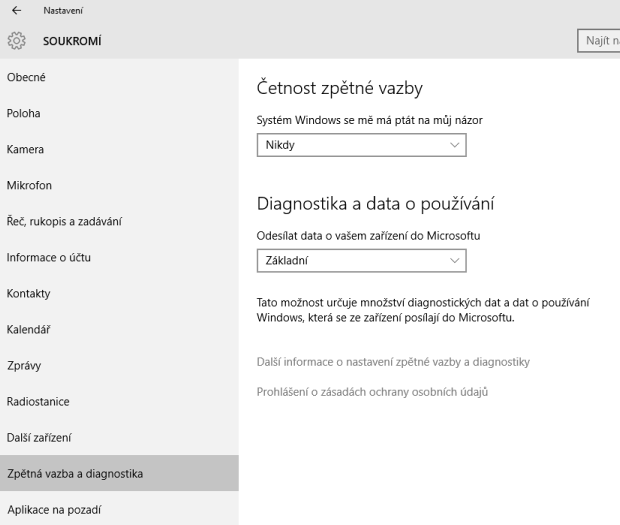Open Informace o účtu section
620x525 pixels.
(49, 257)
